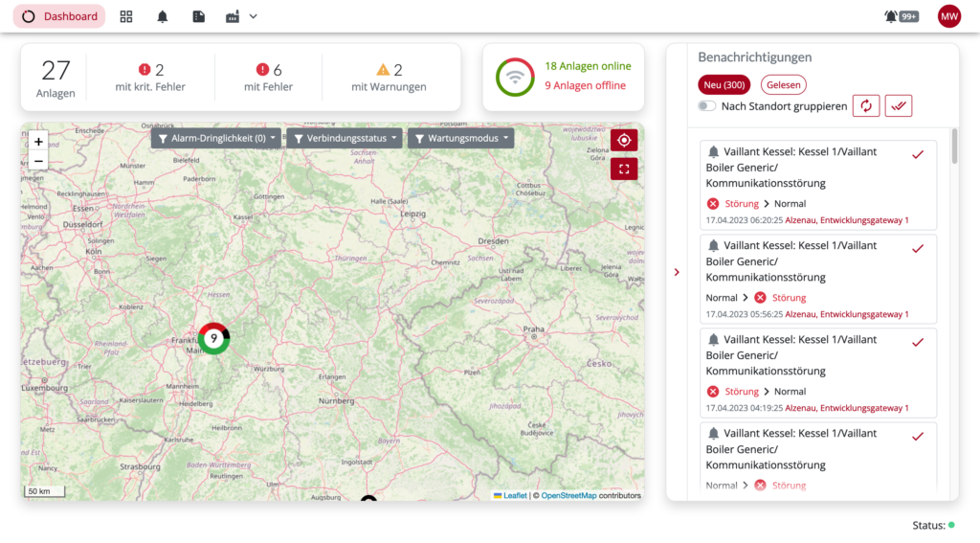Image resolution: width=980 pixels, height=543 pixels.
Task: Click the '17.04.2023 04:19:25' timestamp
Action: coord(745,408)
